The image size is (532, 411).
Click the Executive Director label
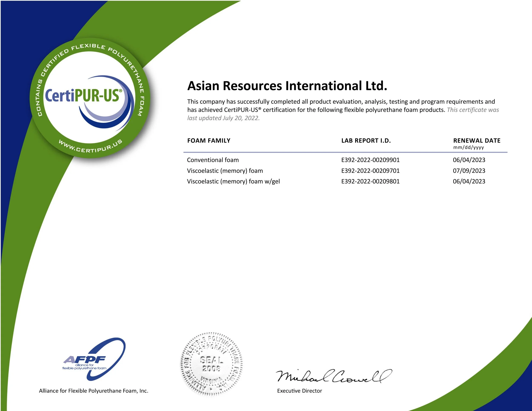(299, 391)
